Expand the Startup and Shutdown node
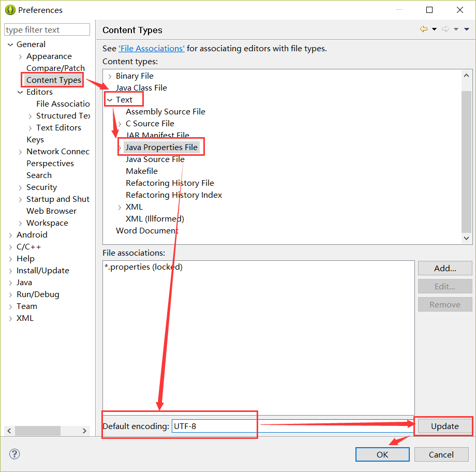The height and width of the screenshot is (472, 476). (x=20, y=200)
